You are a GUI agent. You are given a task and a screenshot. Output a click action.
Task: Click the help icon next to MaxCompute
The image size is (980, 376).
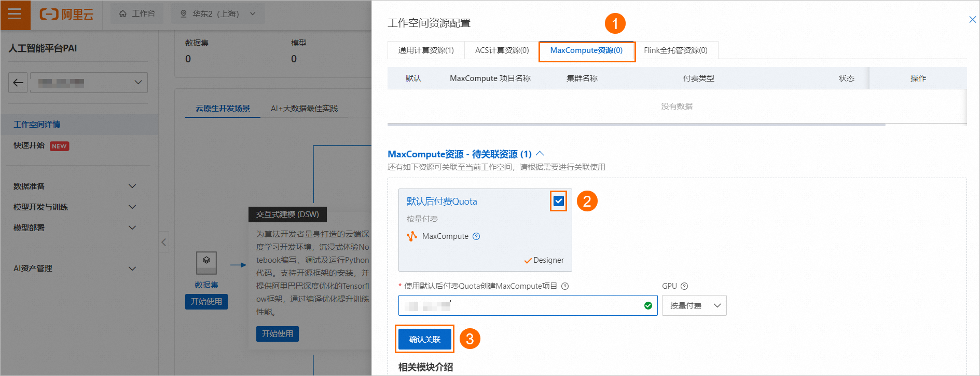[476, 236]
